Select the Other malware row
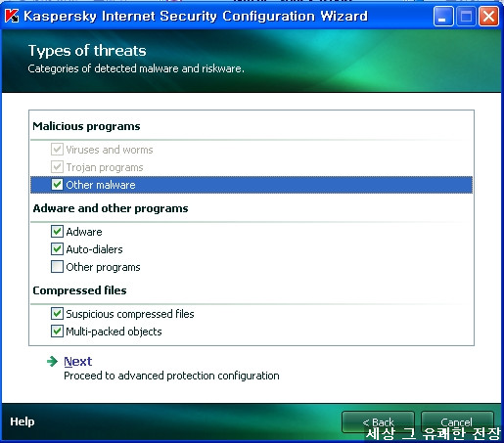 pyautogui.click(x=252, y=185)
